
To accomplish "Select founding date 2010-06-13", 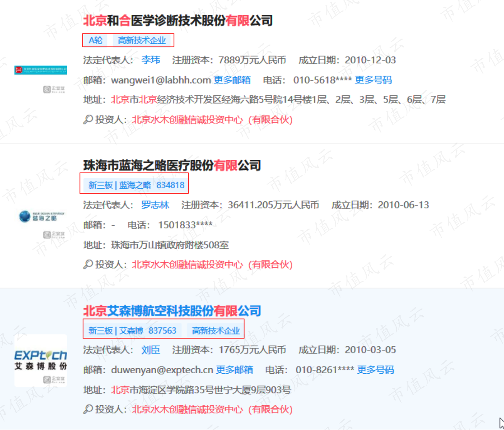I will coord(403,205).
